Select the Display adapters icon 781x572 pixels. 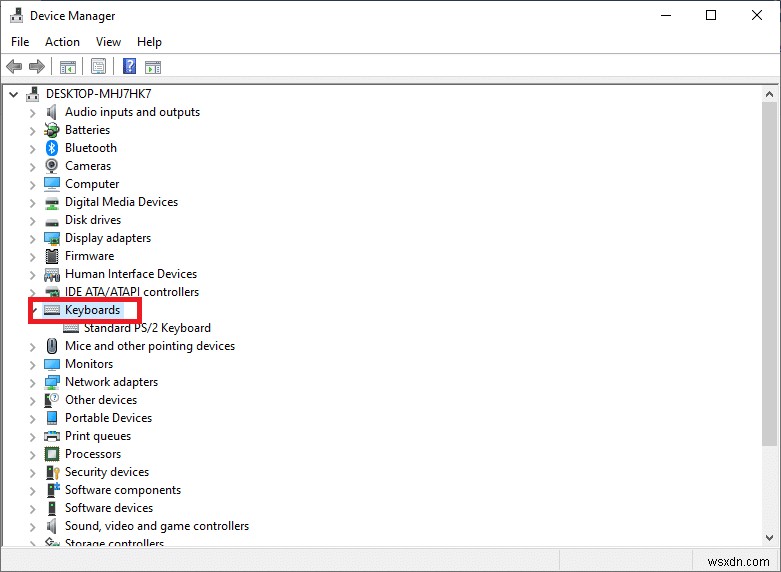tap(52, 238)
